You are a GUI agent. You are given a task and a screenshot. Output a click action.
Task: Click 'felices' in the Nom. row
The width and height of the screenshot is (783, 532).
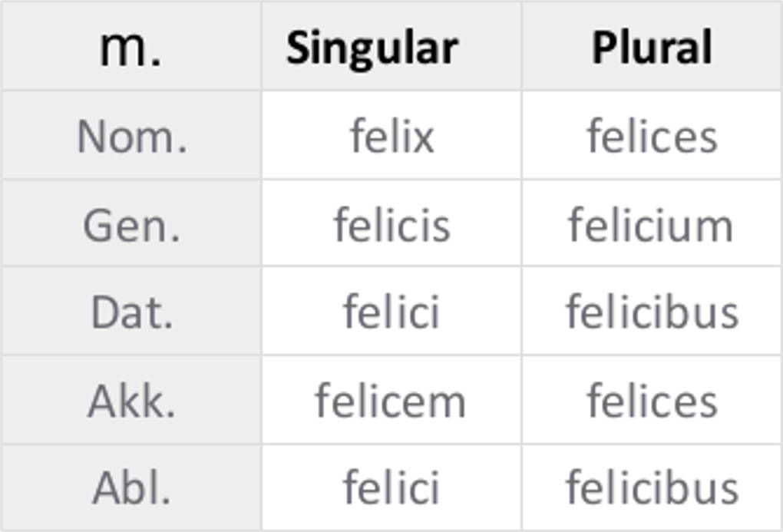(x=652, y=137)
